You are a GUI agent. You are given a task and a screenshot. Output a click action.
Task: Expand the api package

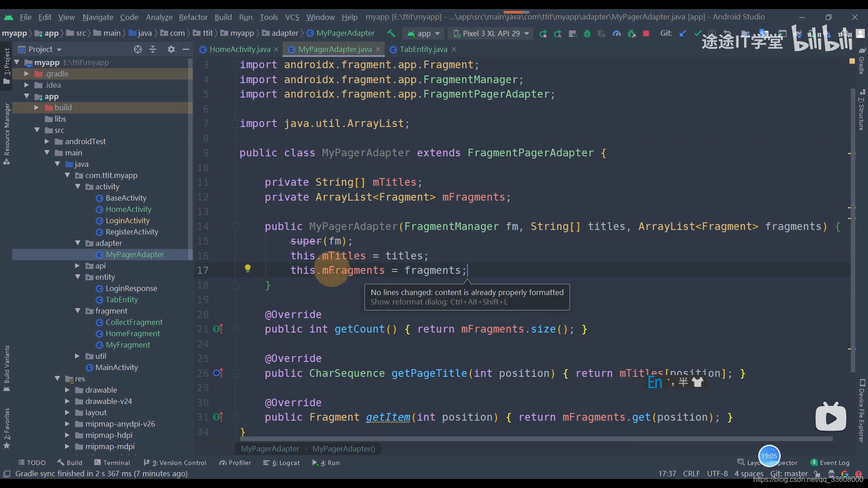[78, 266]
